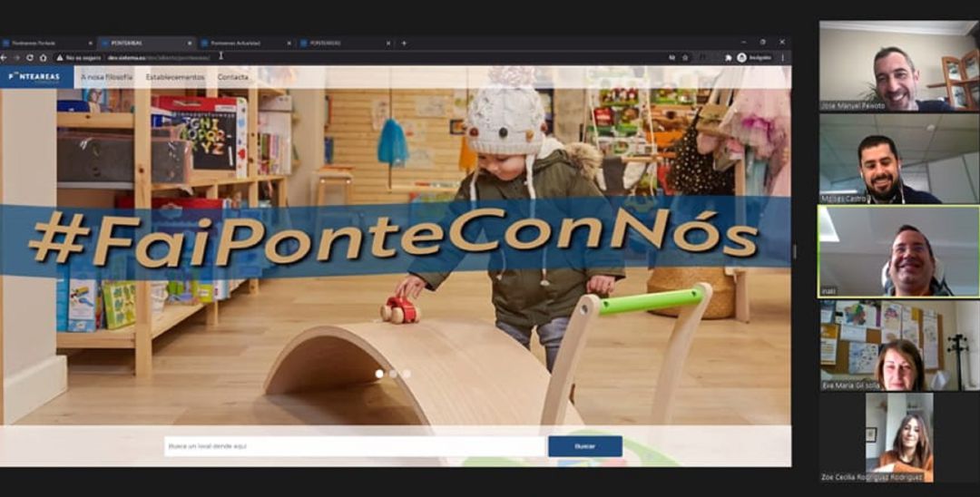Viewport: 980px width, 497px height.
Task: Select the highlighted active speaker video tile
Action: click(899, 251)
